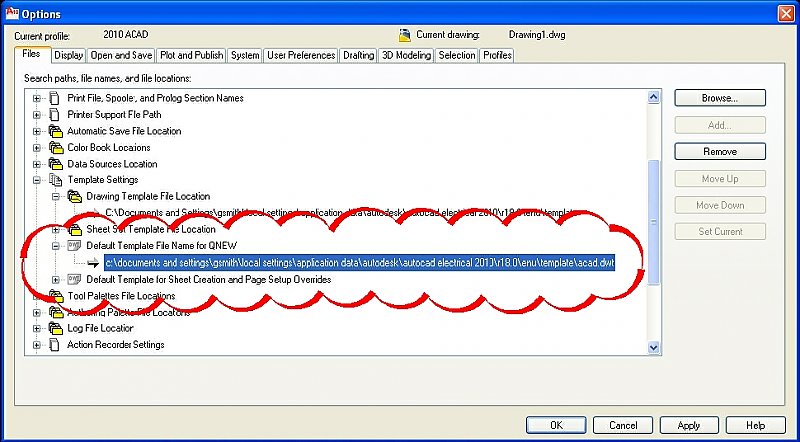Select Default Template for Sheet Creation row
This screenshot has width=800, height=442.
tap(209, 279)
